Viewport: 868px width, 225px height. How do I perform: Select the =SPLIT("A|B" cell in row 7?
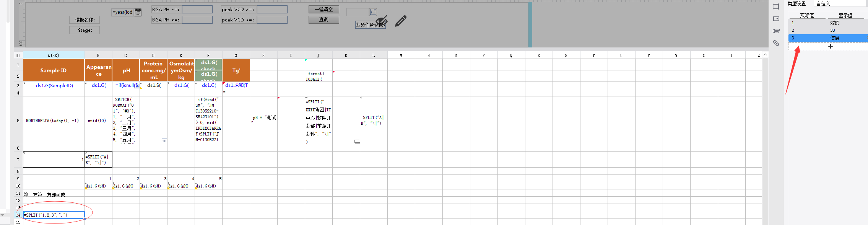coord(98,160)
